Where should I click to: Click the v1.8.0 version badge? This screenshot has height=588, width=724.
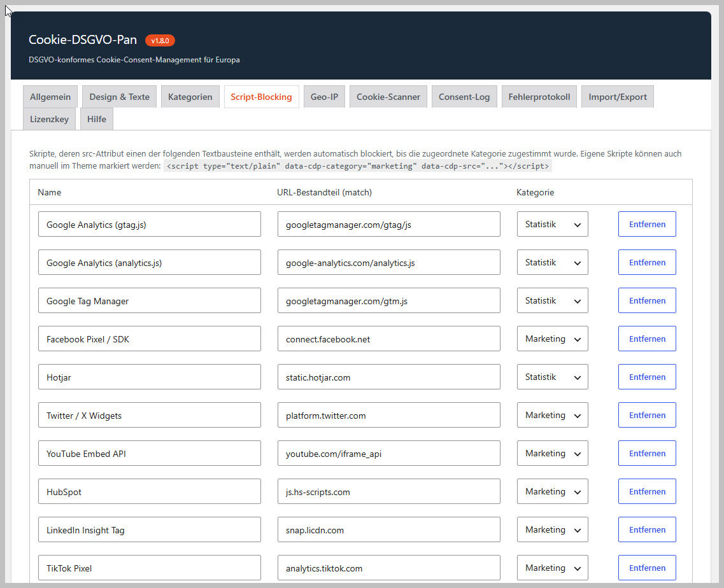[x=160, y=41]
